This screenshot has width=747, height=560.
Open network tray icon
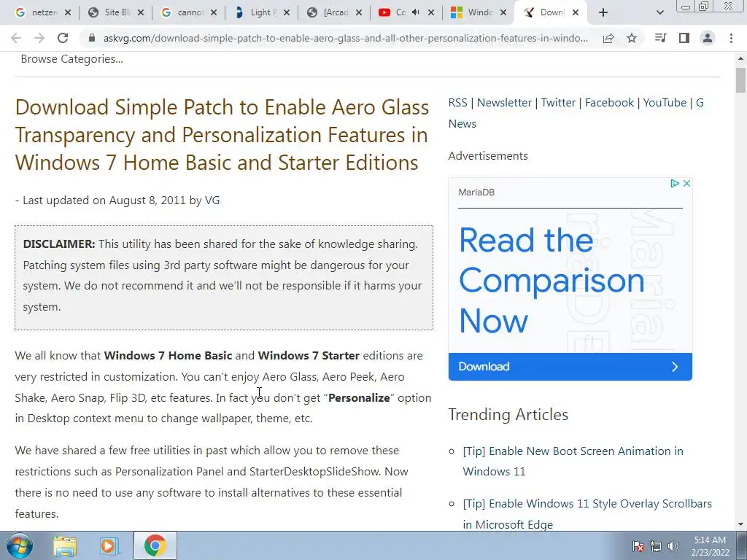(x=656, y=546)
